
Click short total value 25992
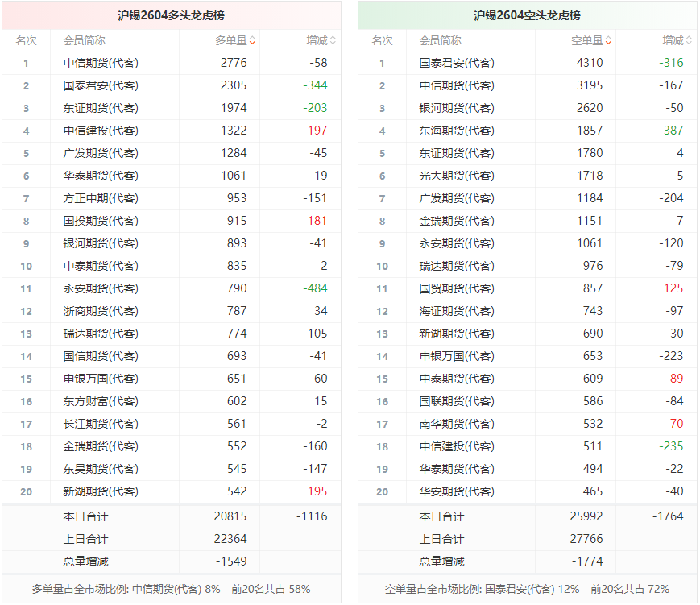[586, 516]
